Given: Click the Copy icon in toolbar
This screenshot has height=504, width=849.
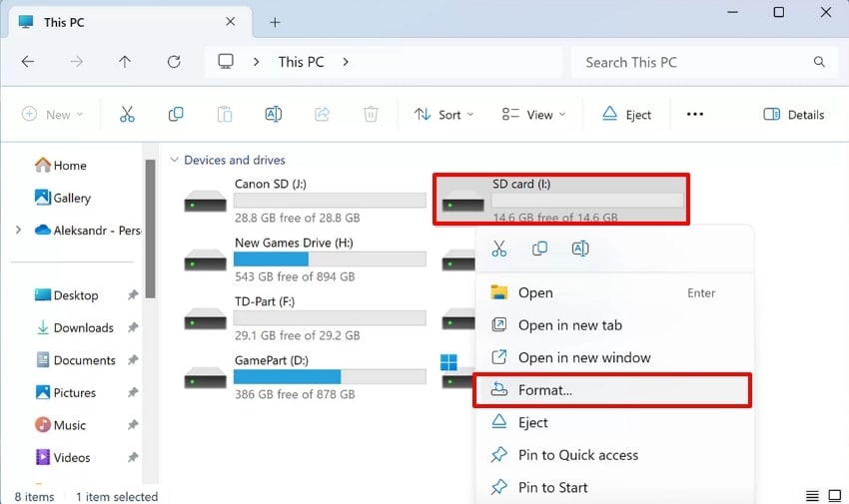Looking at the screenshot, I should pos(176,114).
